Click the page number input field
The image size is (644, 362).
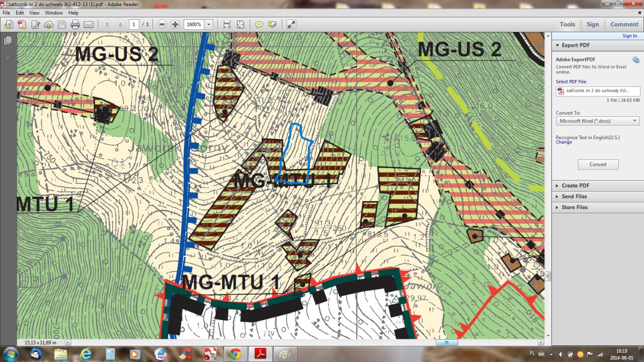point(134,24)
